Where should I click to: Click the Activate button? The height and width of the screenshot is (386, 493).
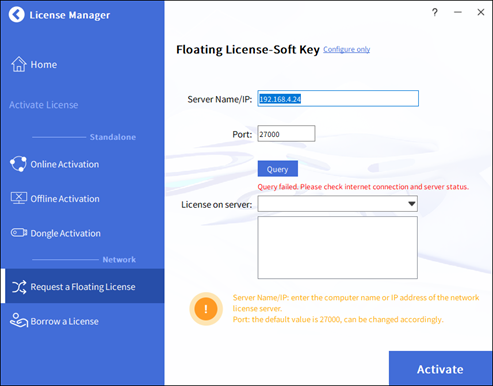440,368
